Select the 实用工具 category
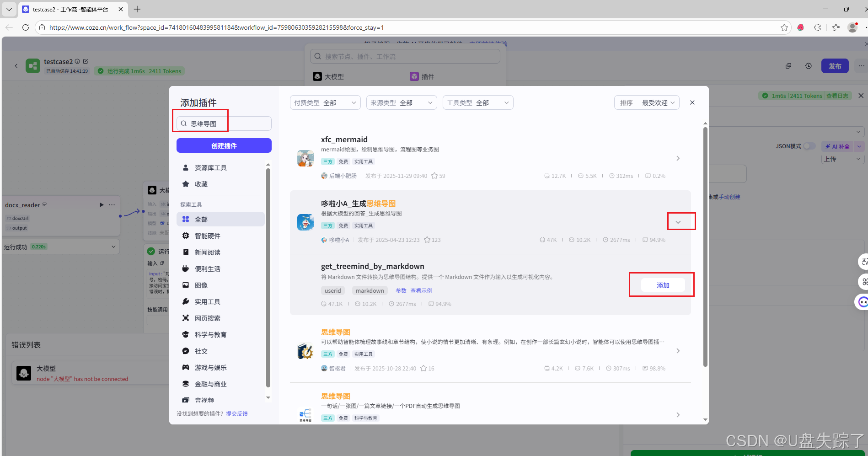The image size is (868, 456). pos(220,301)
